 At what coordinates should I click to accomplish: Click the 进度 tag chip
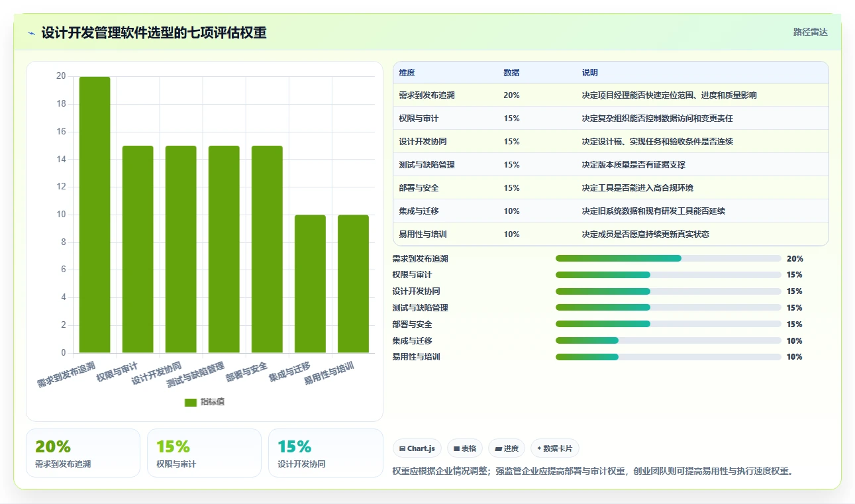click(507, 448)
